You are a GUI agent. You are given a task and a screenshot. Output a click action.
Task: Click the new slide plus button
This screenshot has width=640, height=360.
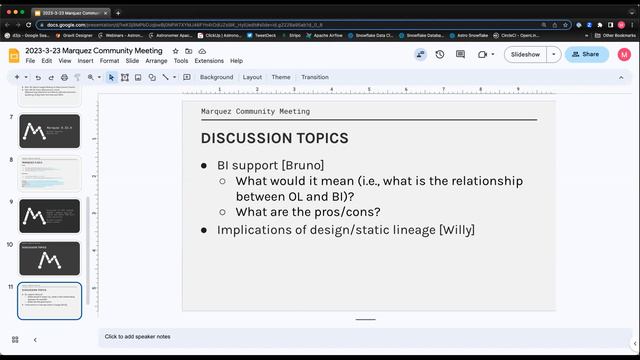17,77
